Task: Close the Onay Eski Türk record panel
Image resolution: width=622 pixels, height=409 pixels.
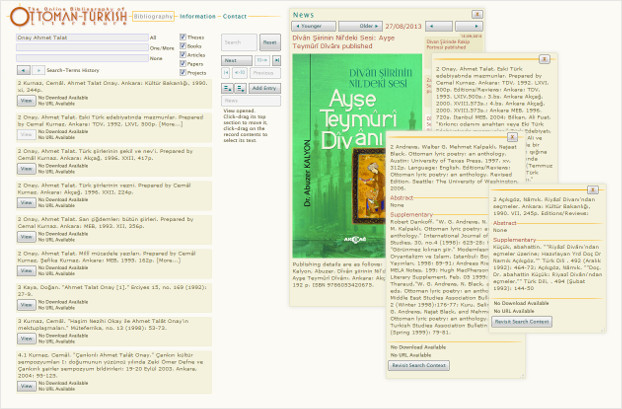Action: (x=544, y=59)
